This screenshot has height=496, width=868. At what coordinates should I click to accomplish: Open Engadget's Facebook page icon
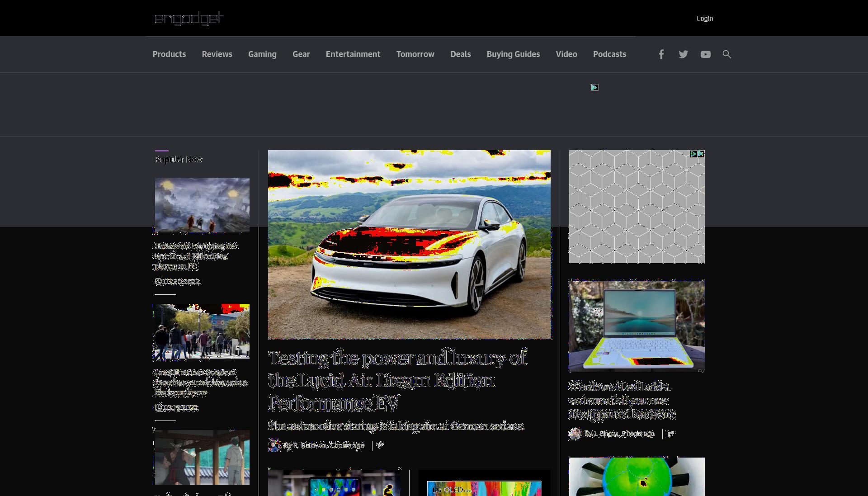click(x=661, y=54)
